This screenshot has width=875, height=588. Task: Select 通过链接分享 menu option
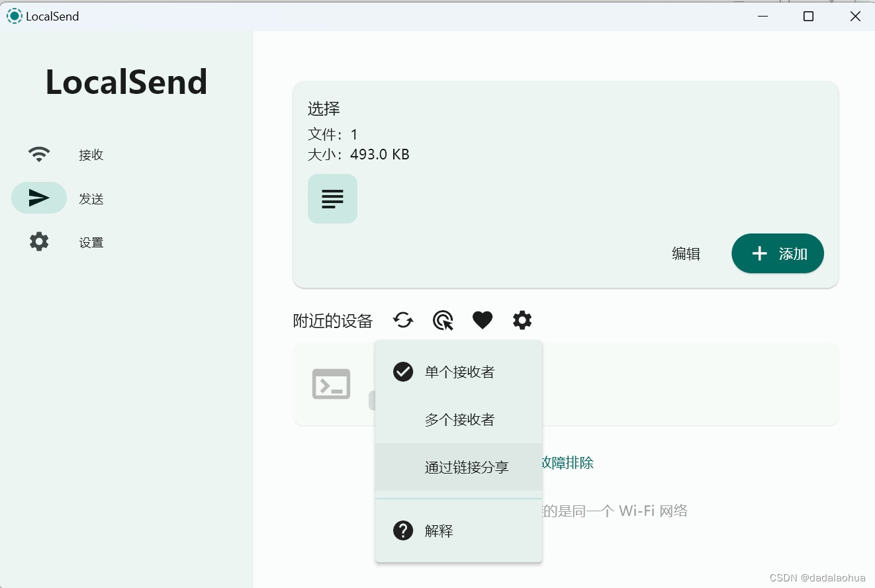tap(459, 467)
